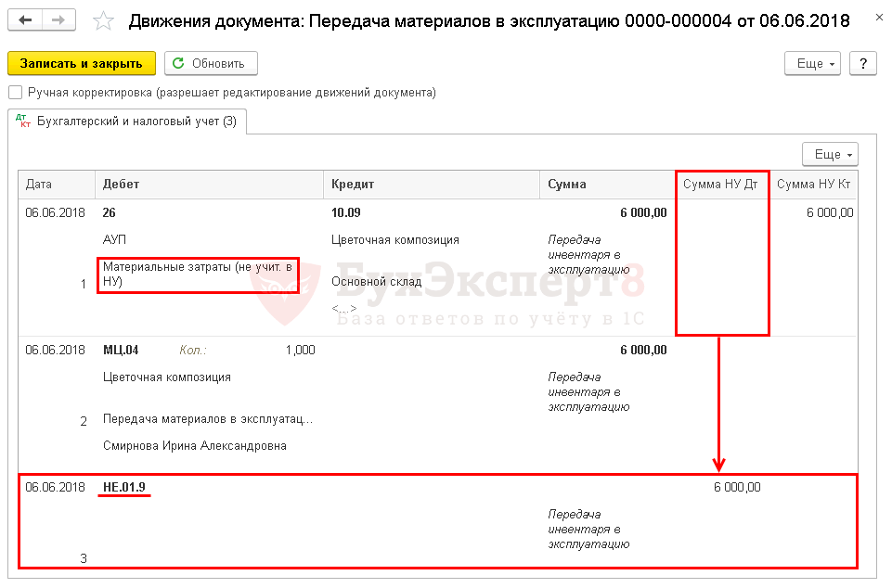
Task: Select the Бухгалтерский и налоговый учет tab
Action: [x=127, y=121]
